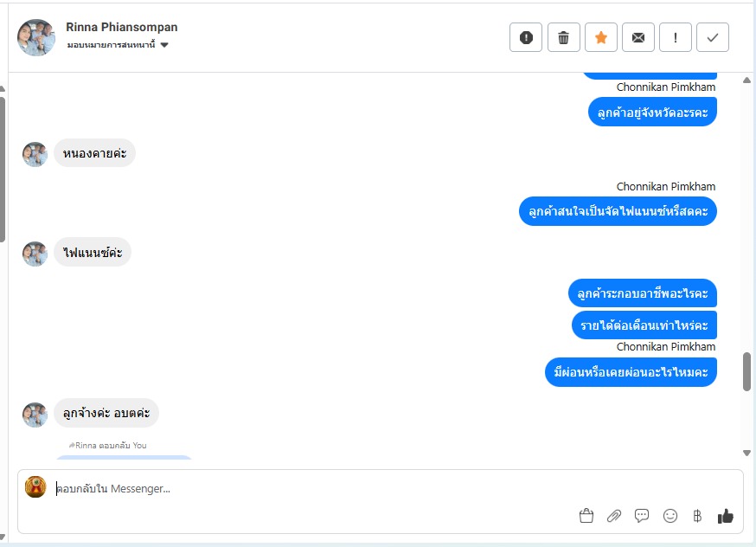Send a thumbs-up like

pyautogui.click(x=725, y=516)
